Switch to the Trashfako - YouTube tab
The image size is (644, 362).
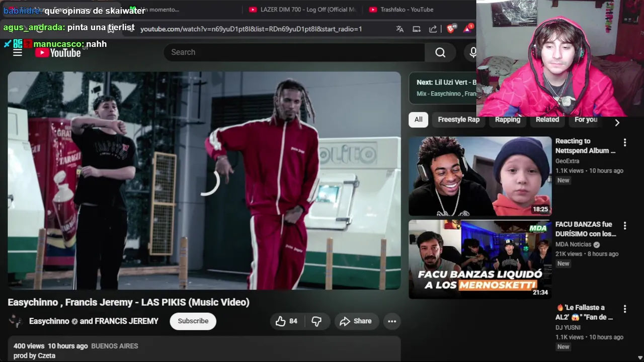click(401, 10)
